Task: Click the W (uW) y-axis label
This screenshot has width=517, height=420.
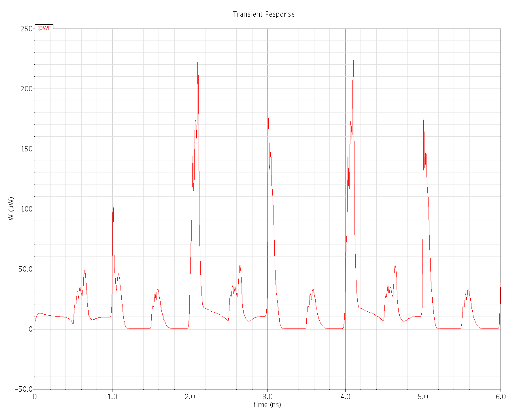Action: click(11, 208)
